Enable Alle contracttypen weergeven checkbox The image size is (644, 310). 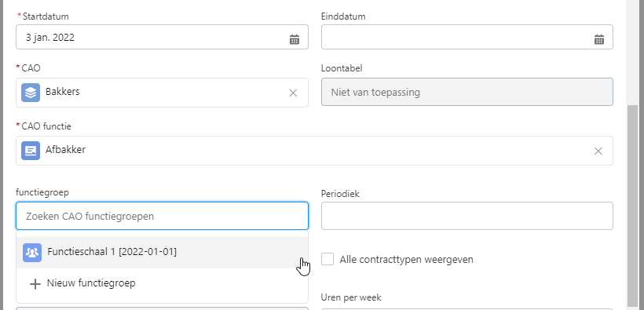tap(327, 259)
